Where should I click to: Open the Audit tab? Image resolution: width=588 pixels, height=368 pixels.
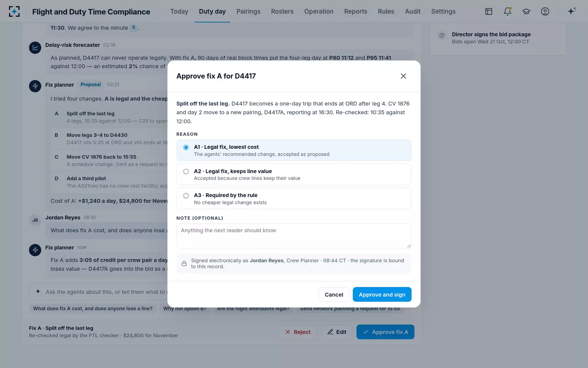point(413,11)
